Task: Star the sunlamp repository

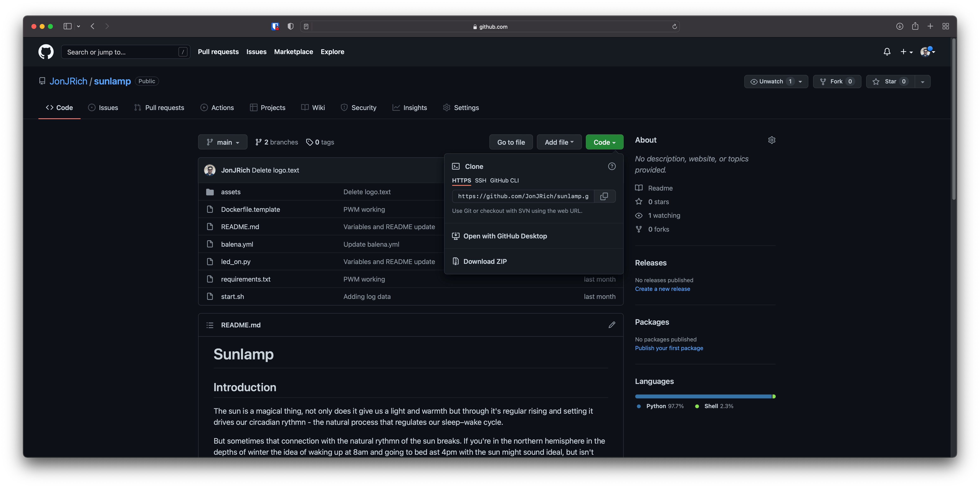Action: click(890, 81)
